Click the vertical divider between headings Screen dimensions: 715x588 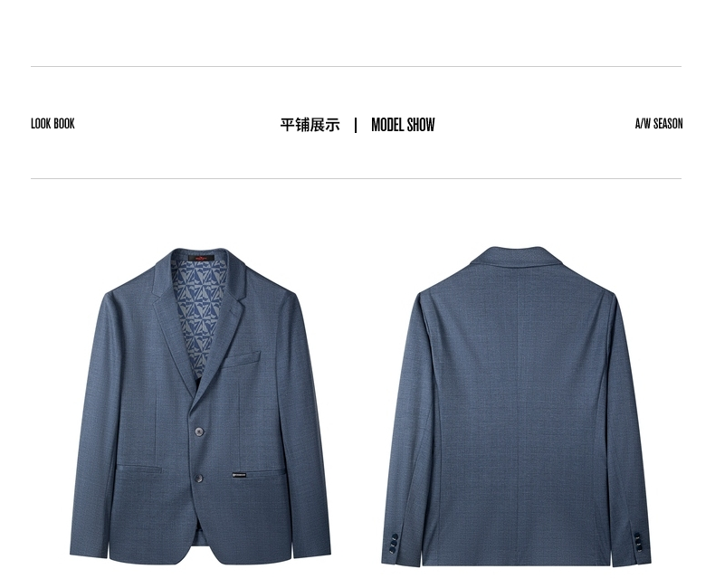click(x=356, y=125)
